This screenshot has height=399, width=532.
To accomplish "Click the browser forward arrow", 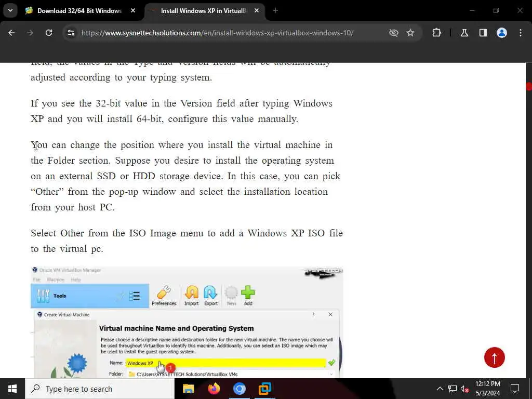I will 30,33.
